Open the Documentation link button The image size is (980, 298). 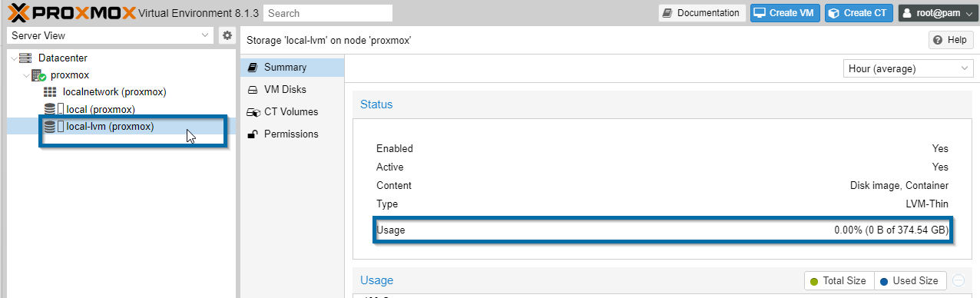coord(701,13)
